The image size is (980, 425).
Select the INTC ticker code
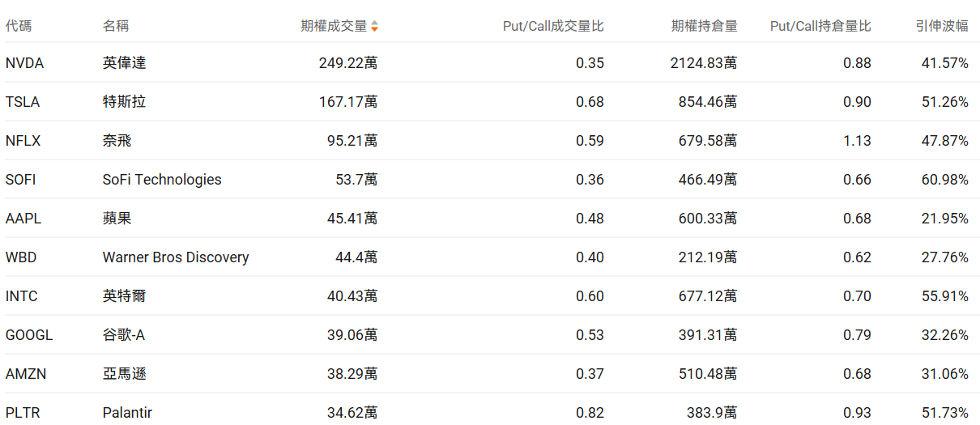(x=22, y=296)
